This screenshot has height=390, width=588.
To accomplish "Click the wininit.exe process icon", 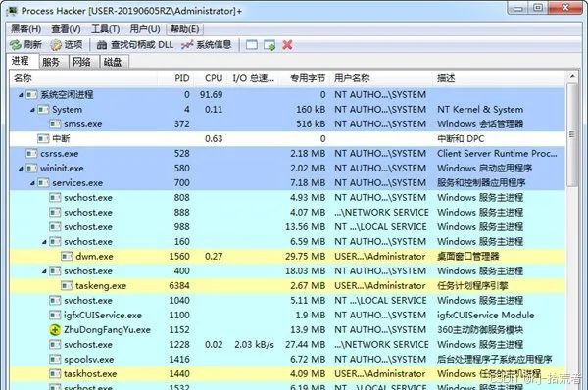I will (x=31, y=168).
